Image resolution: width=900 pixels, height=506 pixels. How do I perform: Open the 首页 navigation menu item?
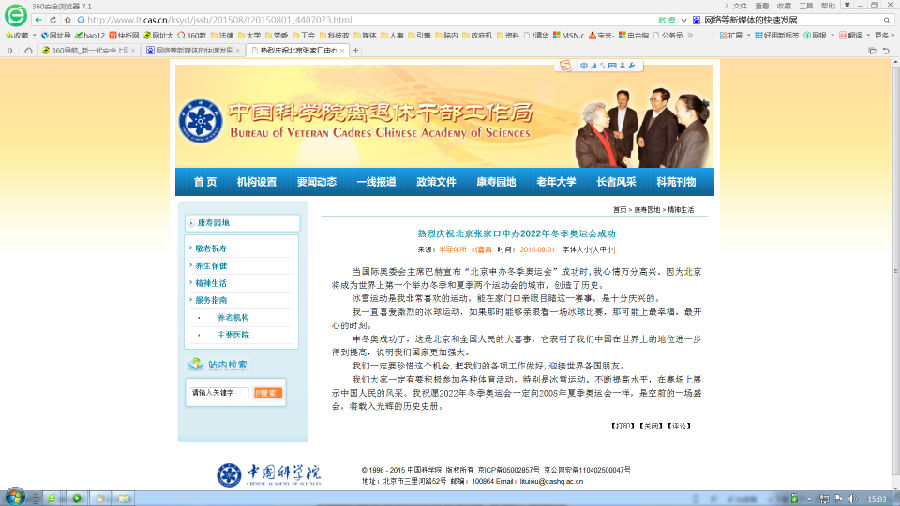pyautogui.click(x=205, y=182)
